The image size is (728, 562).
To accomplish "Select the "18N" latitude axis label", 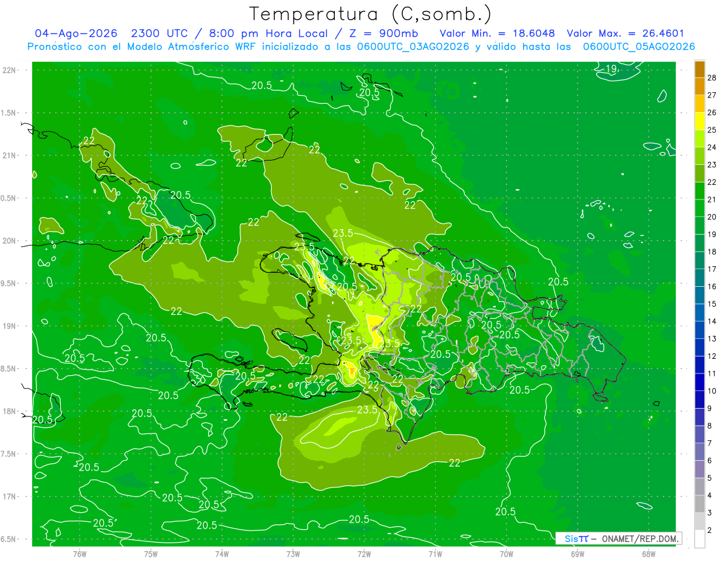I will coord(9,412).
